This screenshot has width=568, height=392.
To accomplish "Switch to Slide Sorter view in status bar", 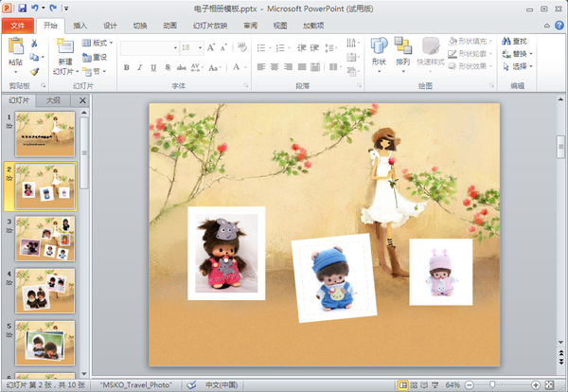I will tap(414, 384).
